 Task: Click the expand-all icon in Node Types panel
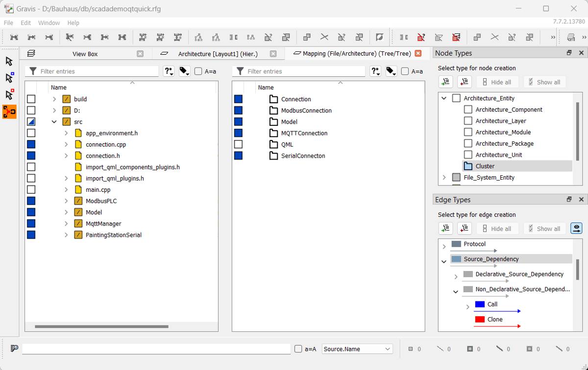click(445, 82)
